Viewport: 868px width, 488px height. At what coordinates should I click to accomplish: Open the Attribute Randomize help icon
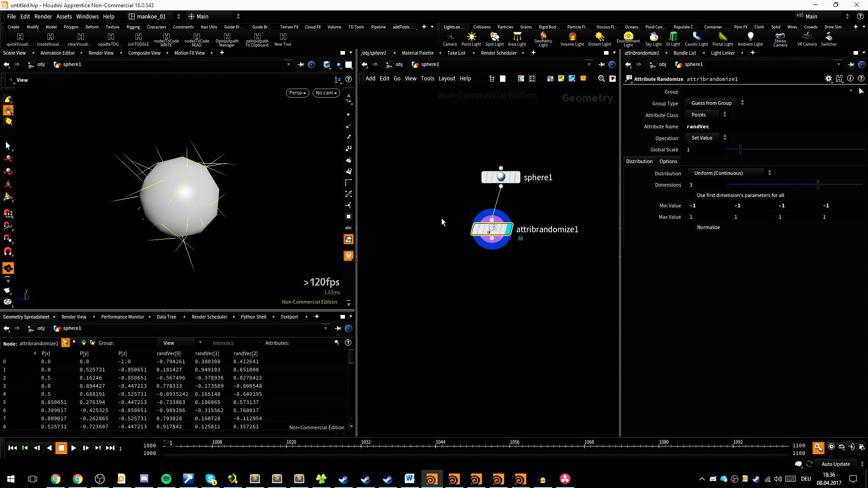(x=861, y=78)
